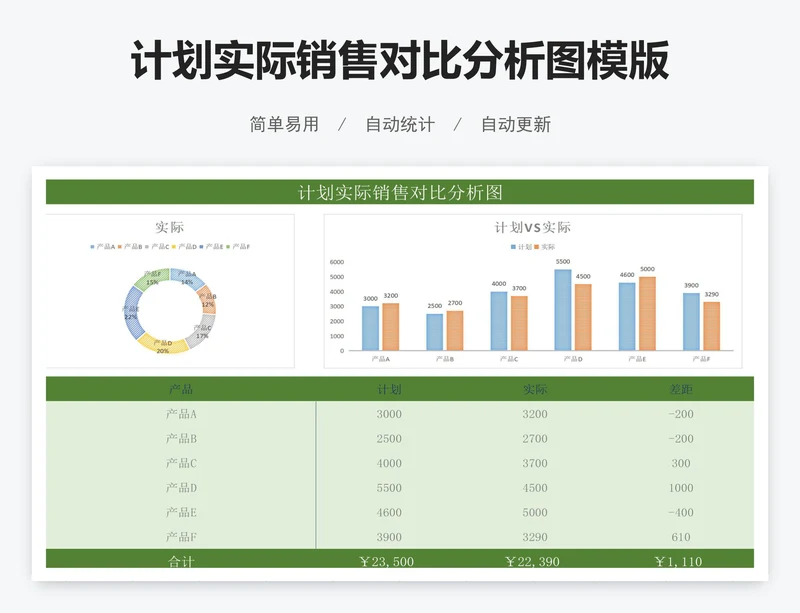This screenshot has height=613, width=800.
Task: Select the 产品E row name cell
Action: pos(181,512)
